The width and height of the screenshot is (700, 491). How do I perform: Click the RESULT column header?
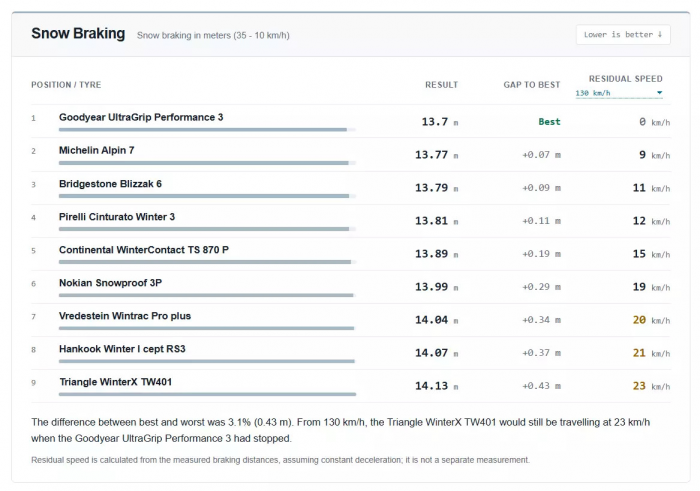(442, 85)
